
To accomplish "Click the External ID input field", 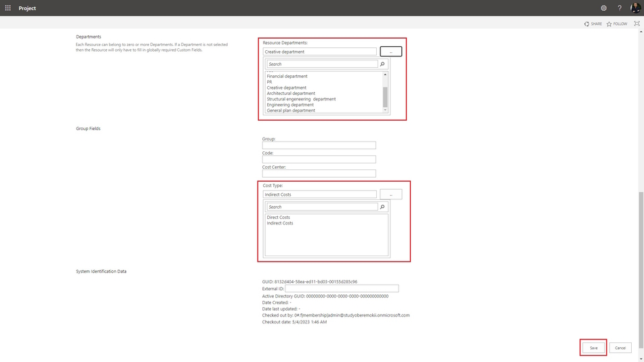I will click(342, 289).
